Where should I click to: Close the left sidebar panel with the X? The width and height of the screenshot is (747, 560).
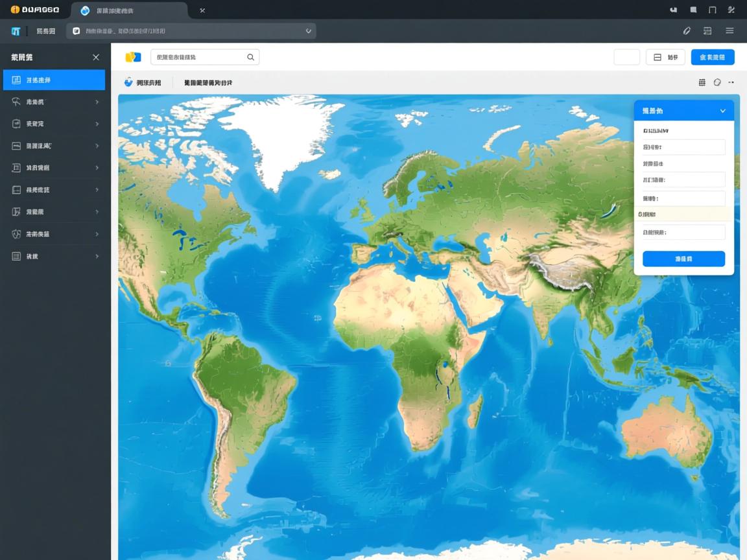coord(96,57)
